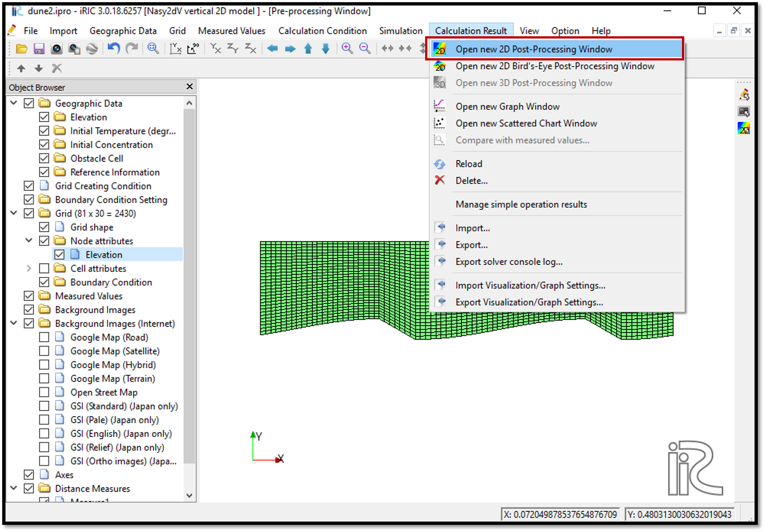Choose Open new 2D Post-Processing Window

point(557,49)
